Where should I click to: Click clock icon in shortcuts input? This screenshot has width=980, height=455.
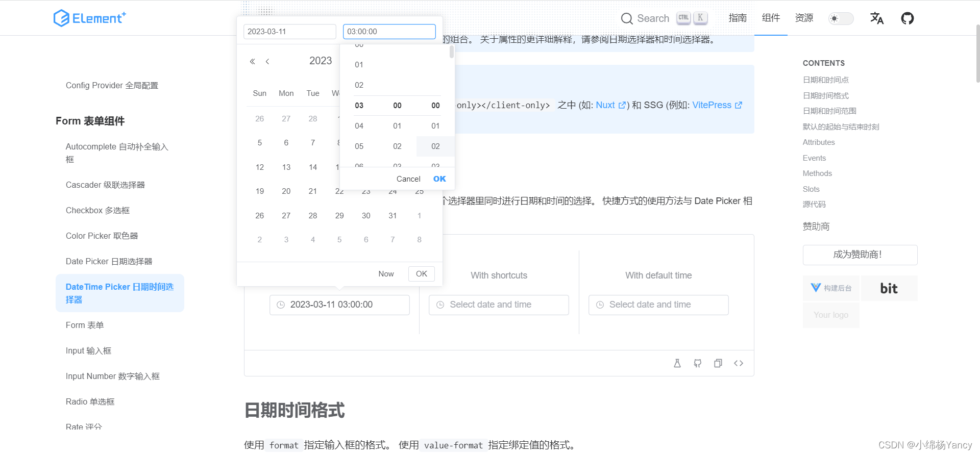440,305
